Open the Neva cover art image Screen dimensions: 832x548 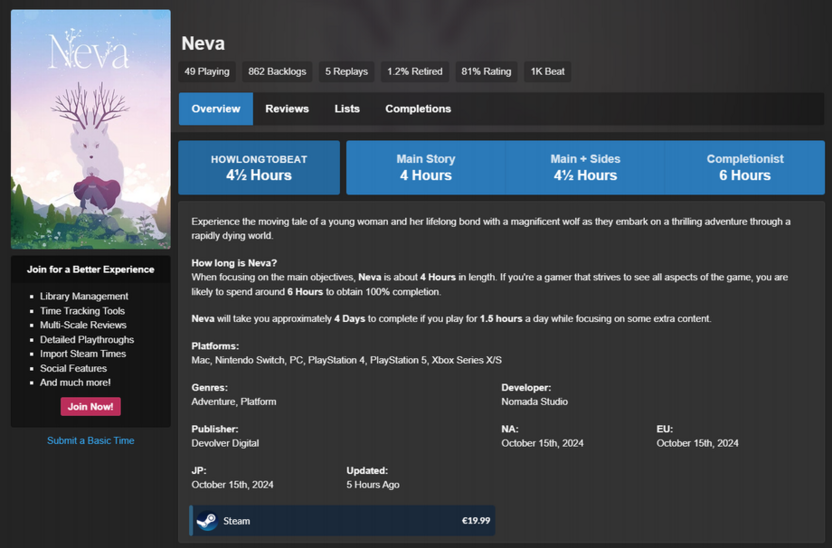click(x=91, y=129)
